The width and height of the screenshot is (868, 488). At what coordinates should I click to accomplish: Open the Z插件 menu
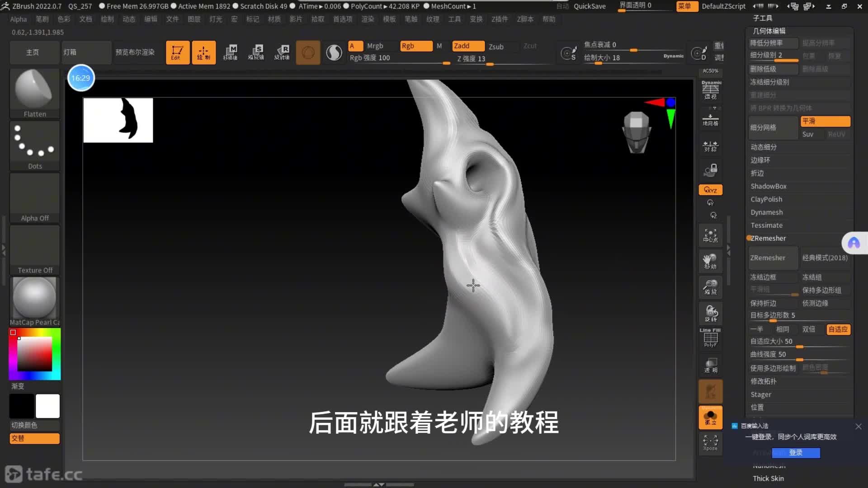[500, 19]
